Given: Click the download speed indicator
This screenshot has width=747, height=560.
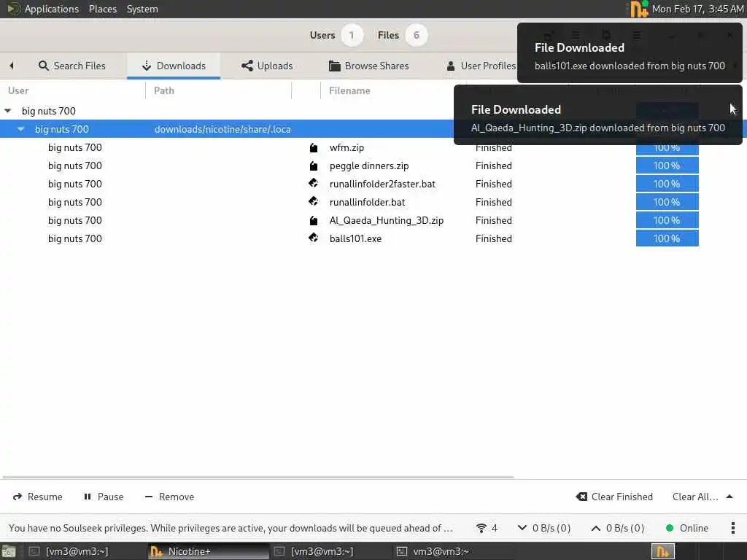Looking at the screenshot, I should pos(543,528).
